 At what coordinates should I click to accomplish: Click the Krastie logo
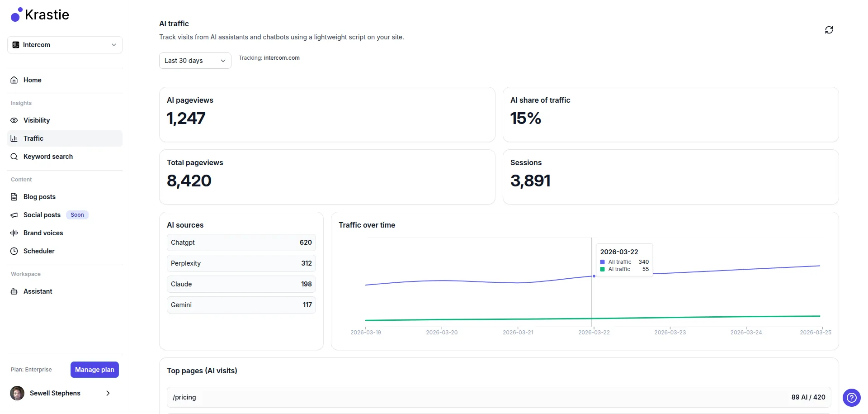click(40, 15)
